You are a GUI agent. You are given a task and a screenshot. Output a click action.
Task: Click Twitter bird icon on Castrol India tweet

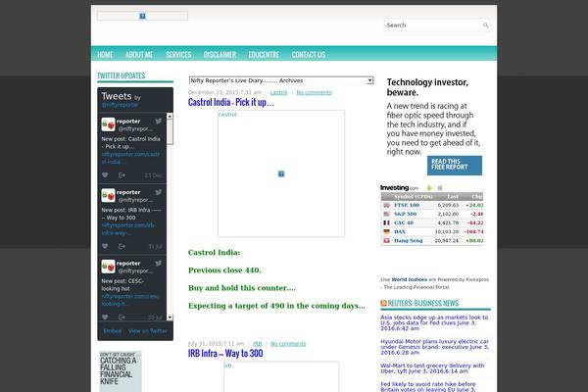tap(159, 122)
